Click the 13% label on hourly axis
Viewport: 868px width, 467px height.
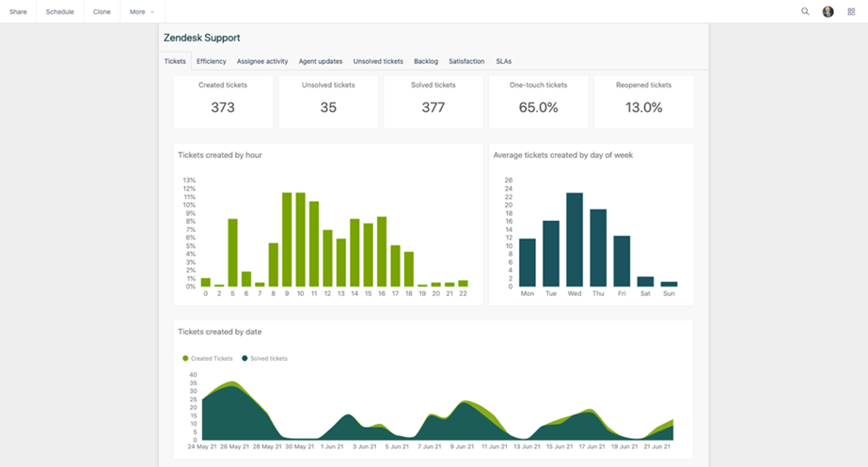[189, 180]
